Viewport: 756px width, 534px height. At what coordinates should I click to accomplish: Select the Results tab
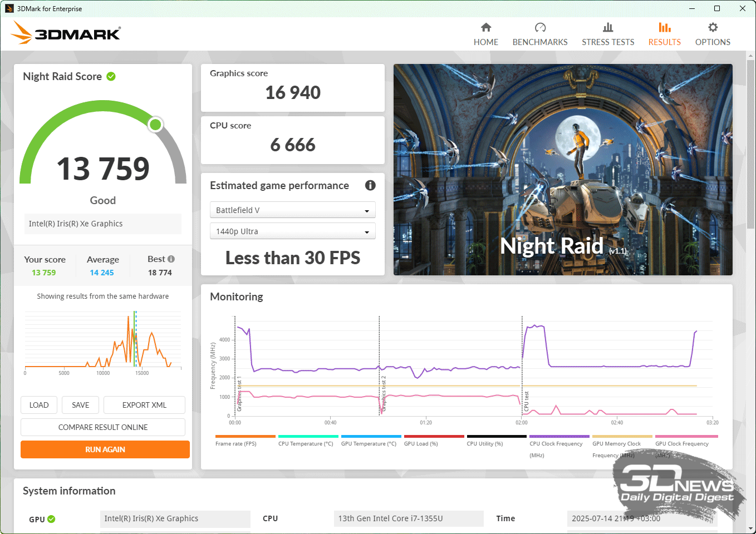(x=664, y=34)
